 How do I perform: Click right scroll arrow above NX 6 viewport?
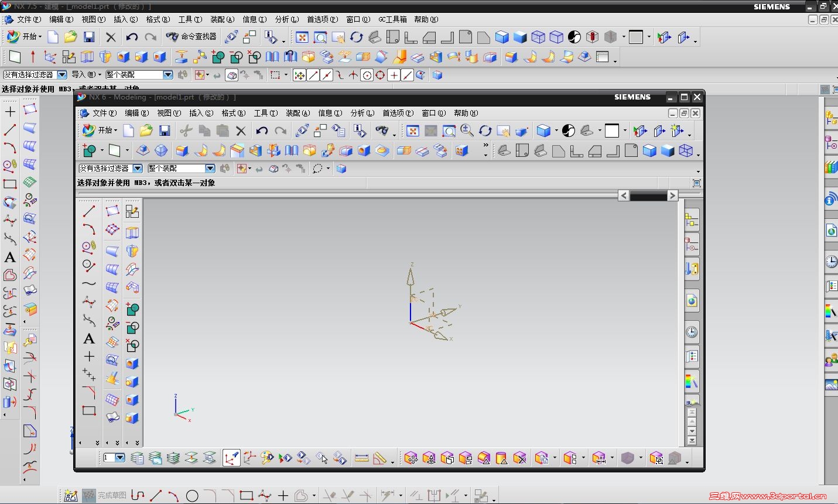coord(672,196)
